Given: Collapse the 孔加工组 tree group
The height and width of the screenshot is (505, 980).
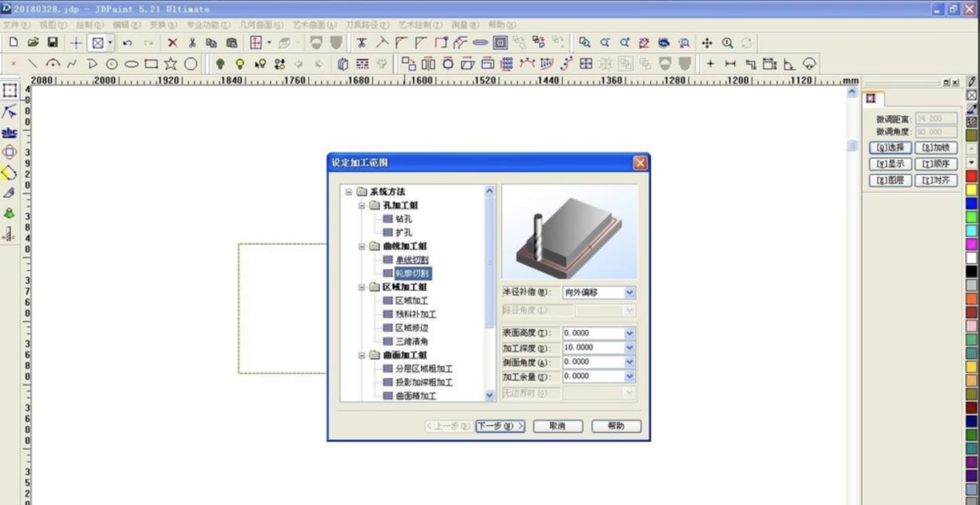Looking at the screenshot, I should pyautogui.click(x=362, y=205).
